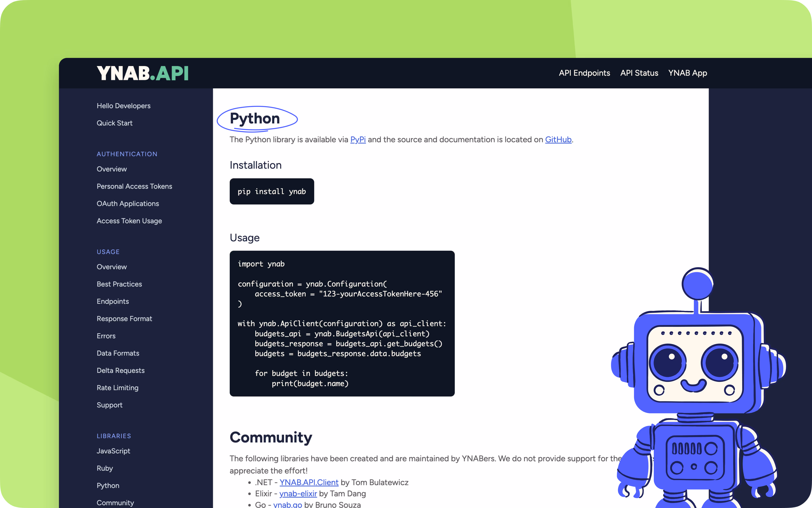Image resolution: width=812 pixels, height=508 pixels.
Task: Open Personal Access Tokens page
Action: pos(134,186)
